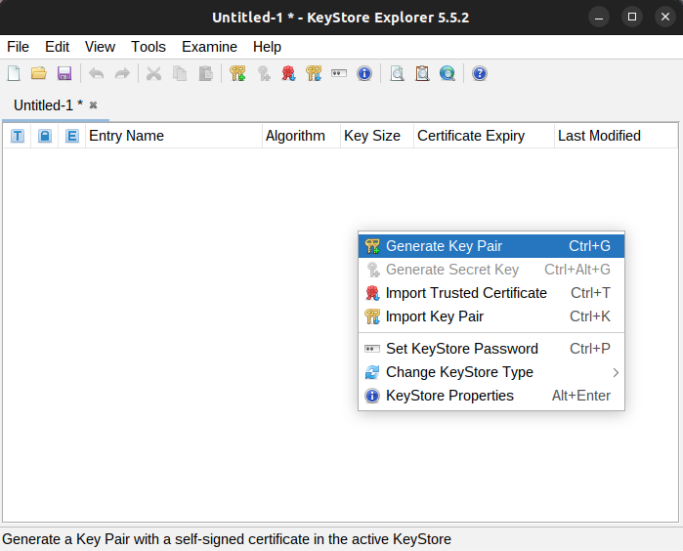
Task: Click the expiry 'E' column header icon
Action: point(72,136)
